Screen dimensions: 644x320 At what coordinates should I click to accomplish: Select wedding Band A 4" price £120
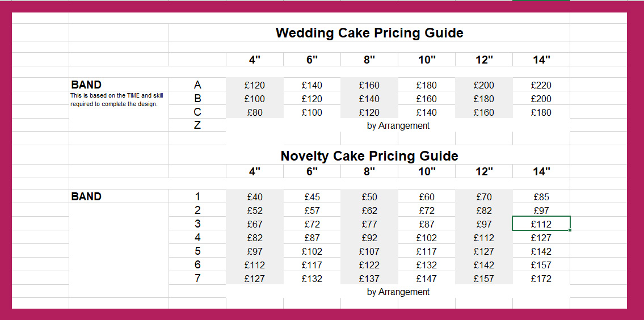(255, 85)
